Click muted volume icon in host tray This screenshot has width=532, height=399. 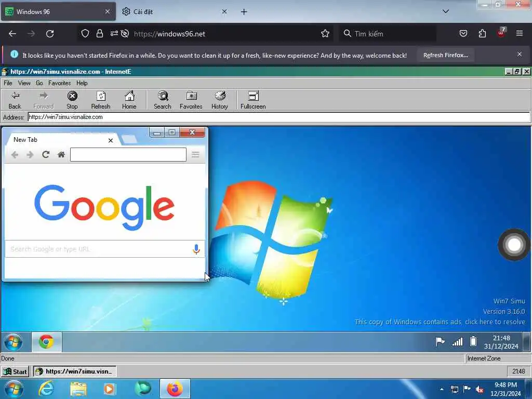click(480, 390)
